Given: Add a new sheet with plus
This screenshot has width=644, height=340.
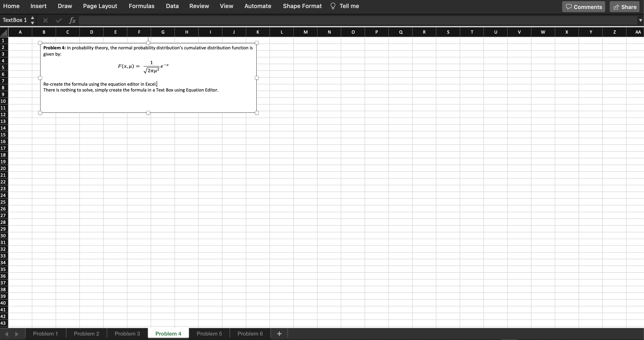Looking at the screenshot, I should (x=279, y=333).
